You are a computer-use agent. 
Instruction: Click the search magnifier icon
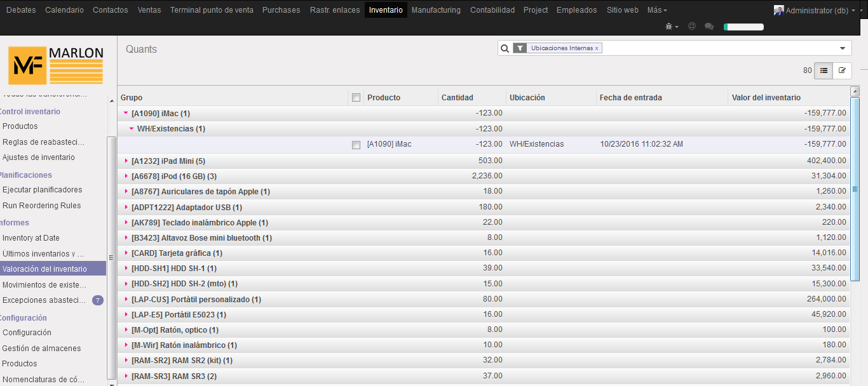coord(505,48)
